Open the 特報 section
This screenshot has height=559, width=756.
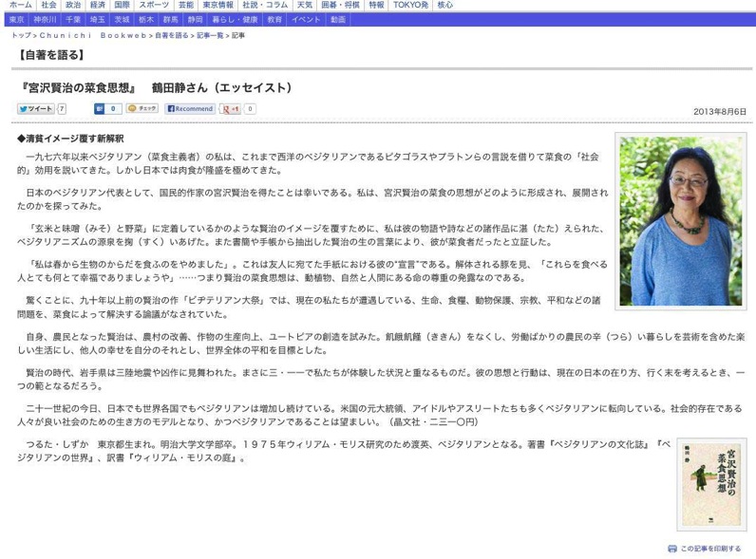coord(376,5)
